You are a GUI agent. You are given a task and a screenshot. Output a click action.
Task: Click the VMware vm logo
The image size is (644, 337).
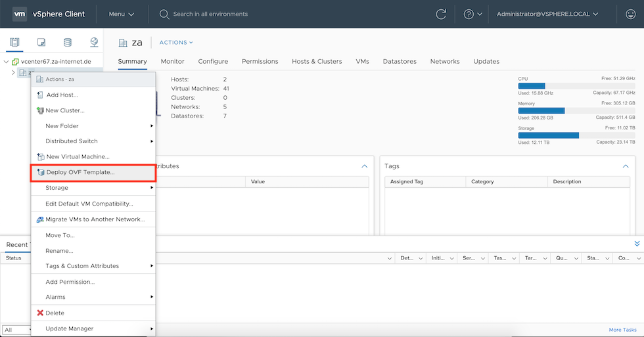19,14
